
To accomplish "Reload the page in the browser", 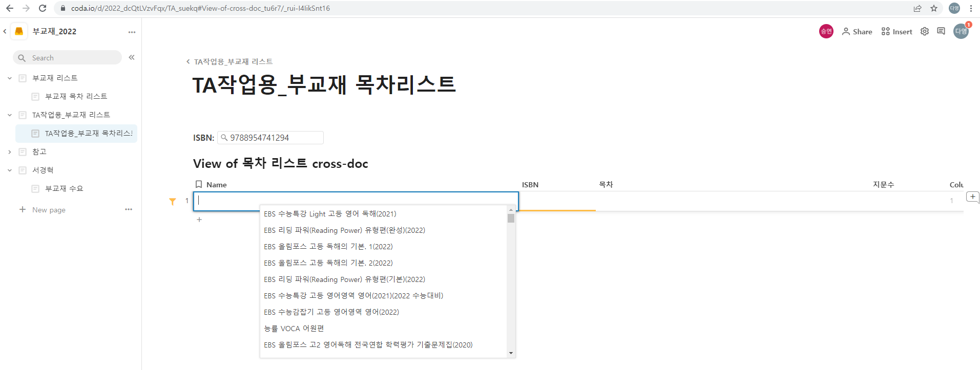I will point(43,8).
